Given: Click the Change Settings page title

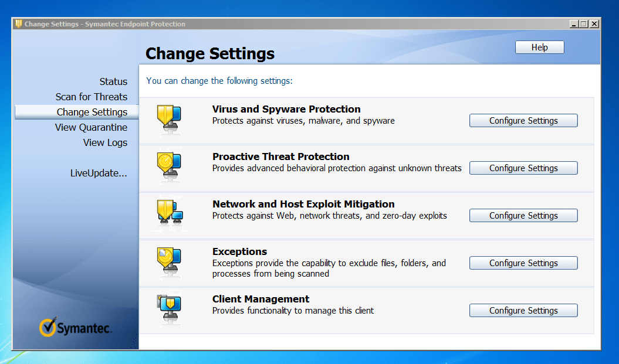Looking at the screenshot, I should pos(210,54).
